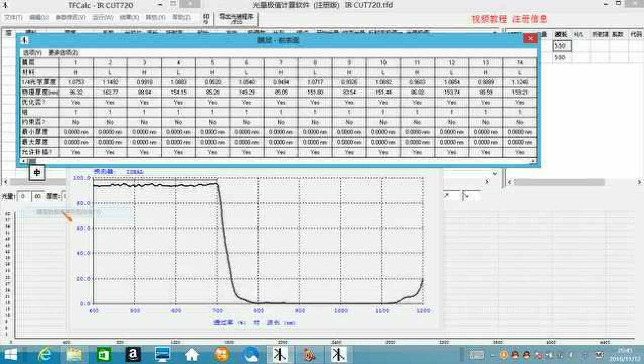The image size is (644, 364).
Task: Click right arrow of layer table scrollbar
Action: (533, 161)
